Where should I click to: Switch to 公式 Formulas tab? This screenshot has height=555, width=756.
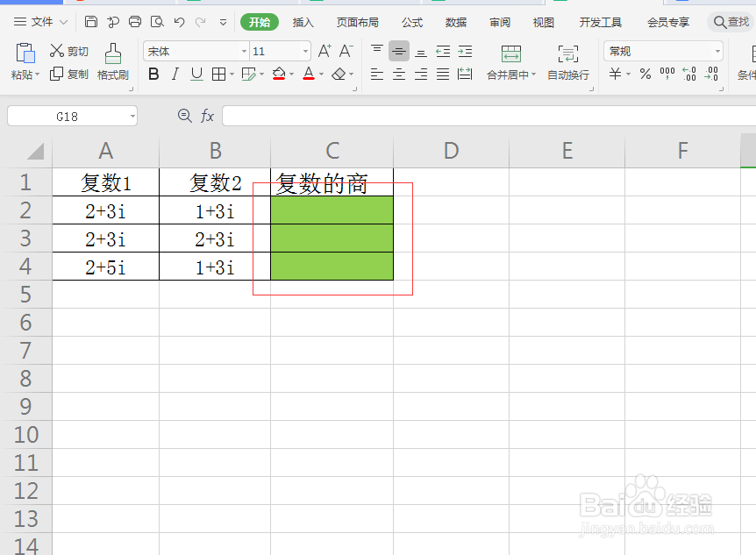click(411, 22)
